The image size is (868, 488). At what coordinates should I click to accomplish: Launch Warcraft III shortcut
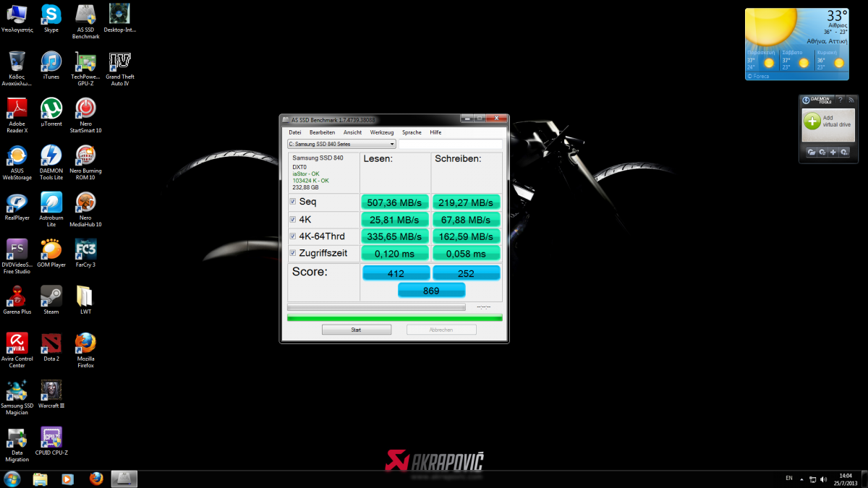(51, 394)
